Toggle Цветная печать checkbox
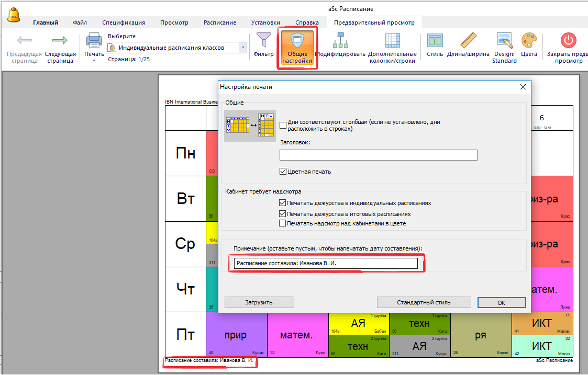588x375 pixels. click(x=283, y=172)
